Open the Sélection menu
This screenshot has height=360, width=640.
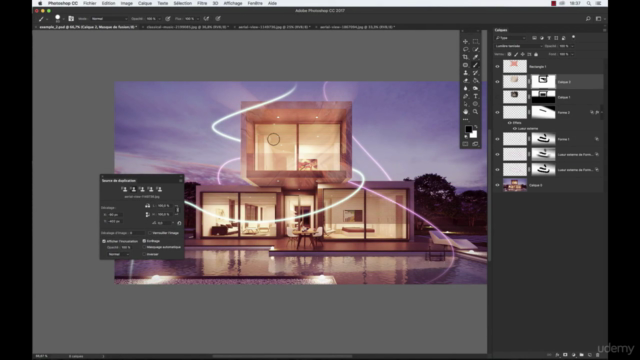[182, 3]
